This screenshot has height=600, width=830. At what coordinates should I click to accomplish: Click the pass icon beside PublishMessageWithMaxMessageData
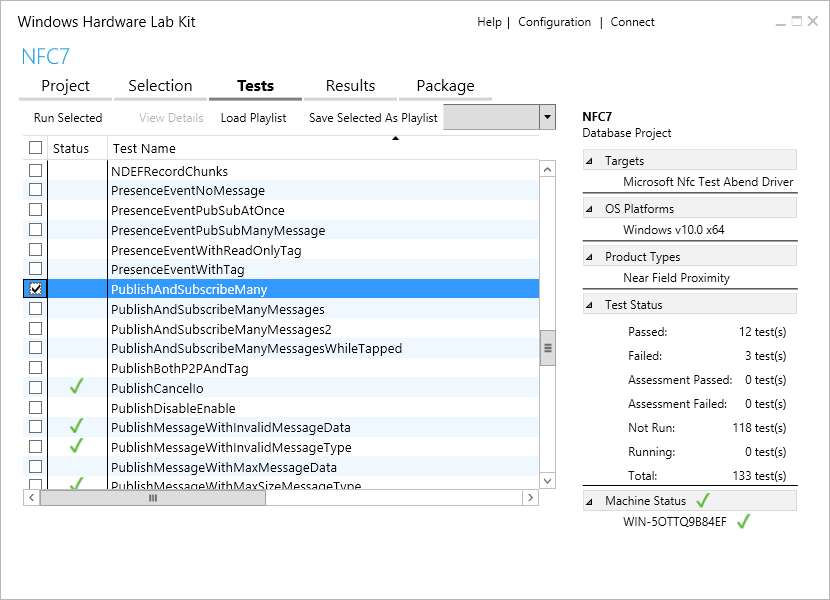(x=77, y=466)
